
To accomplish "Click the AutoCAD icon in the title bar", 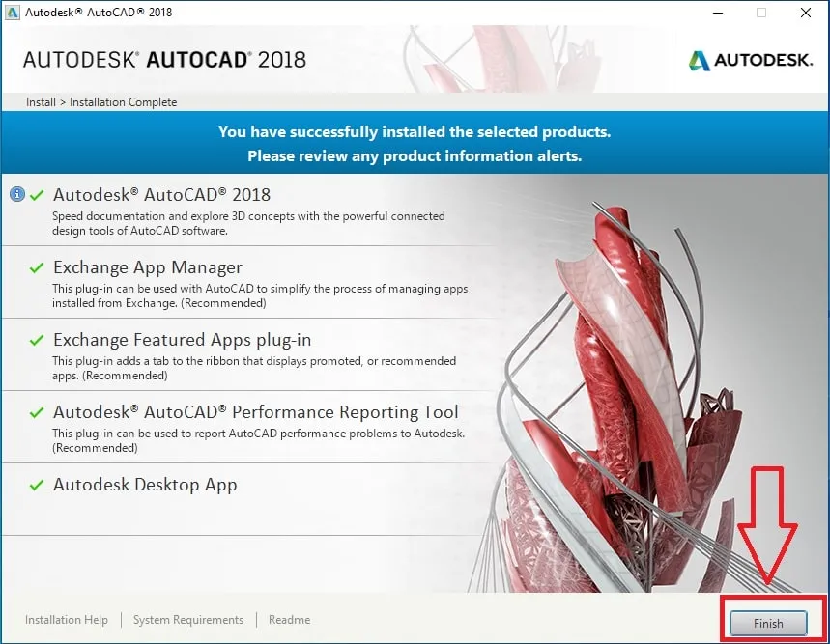I will [x=14, y=13].
